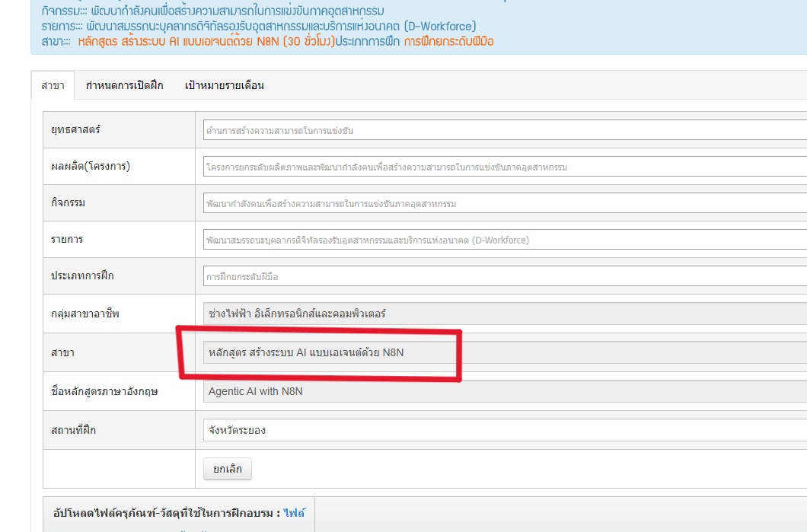Select the รายการ field with D-Workforce text
Viewport: 807px width, 532px height.
pyautogui.click(x=504, y=240)
